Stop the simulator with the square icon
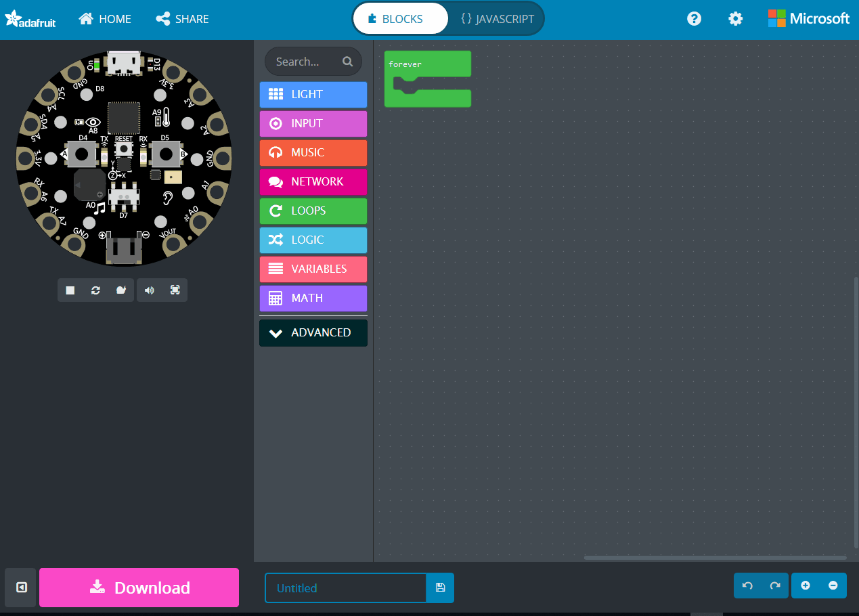 pyautogui.click(x=70, y=290)
